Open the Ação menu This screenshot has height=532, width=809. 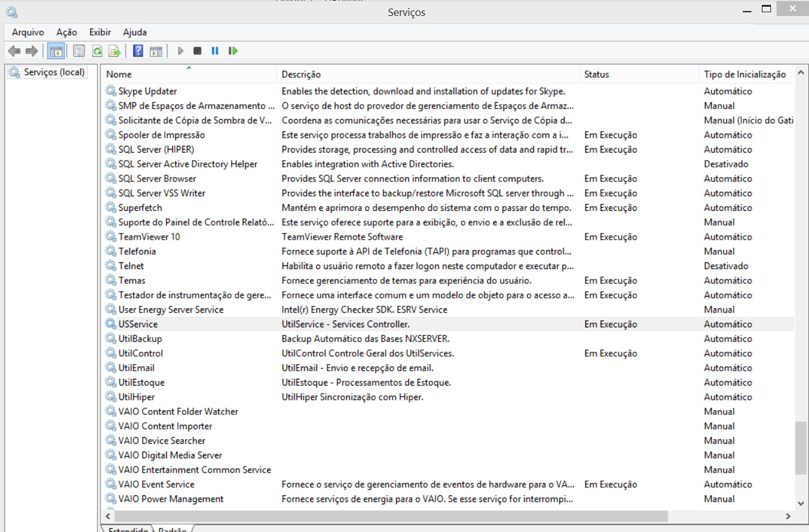point(67,32)
